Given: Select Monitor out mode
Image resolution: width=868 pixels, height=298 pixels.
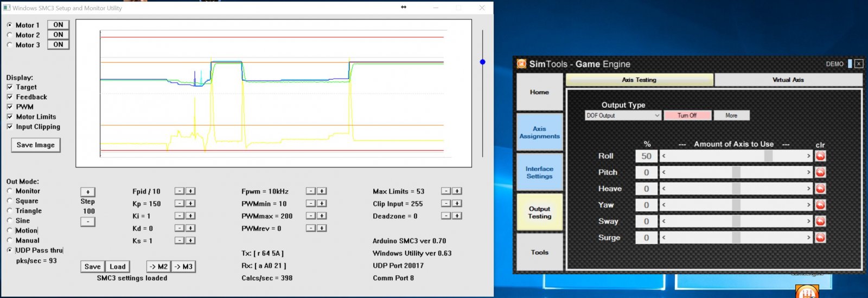Looking at the screenshot, I should coord(10,191).
